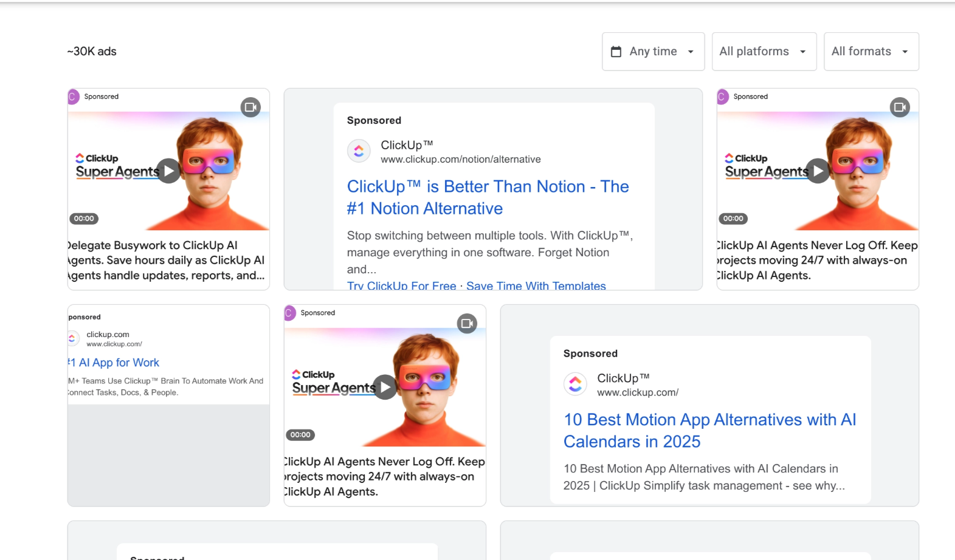This screenshot has width=955, height=560.
Task: Play the video ad beneath All formats dropdown
Action: click(818, 171)
